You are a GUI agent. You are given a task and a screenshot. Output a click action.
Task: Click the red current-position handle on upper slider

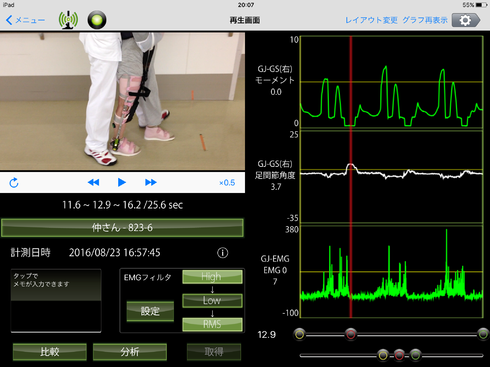[x=351, y=334]
